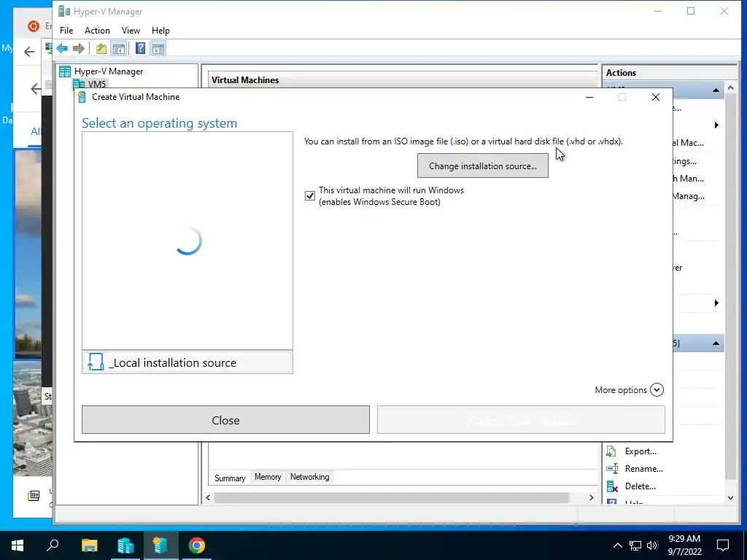Click Change installation source button
This screenshot has width=747, height=560.
483,166
